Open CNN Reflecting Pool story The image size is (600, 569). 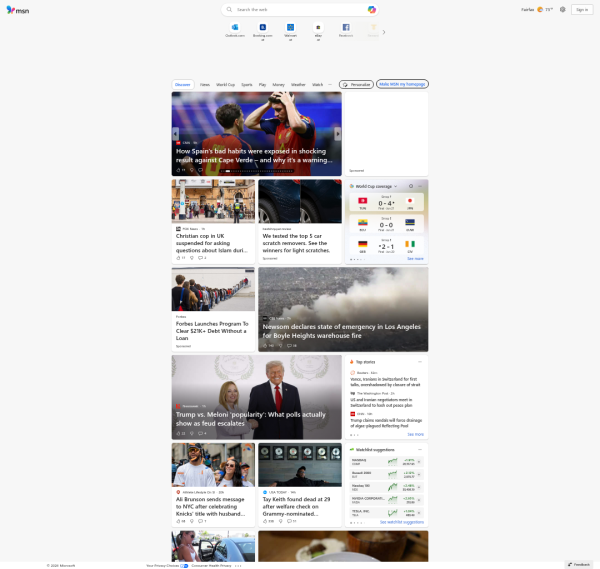[386, 423]
